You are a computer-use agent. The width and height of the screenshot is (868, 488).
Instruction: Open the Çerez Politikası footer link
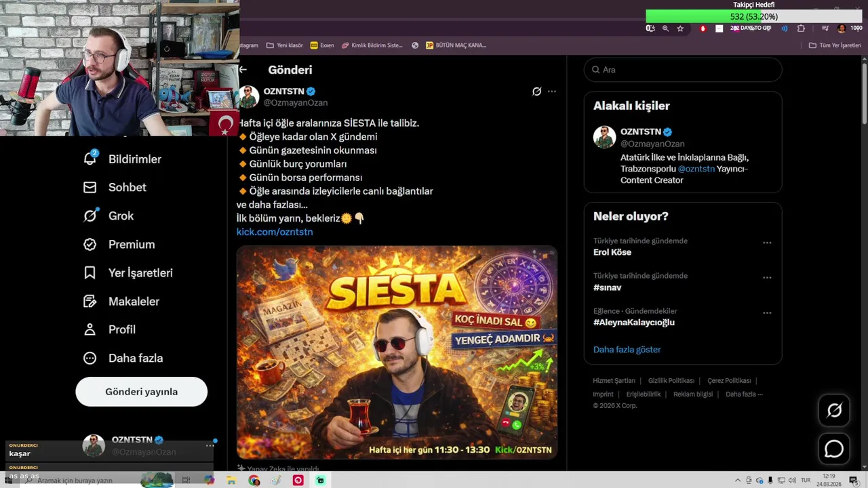point(729,380)
